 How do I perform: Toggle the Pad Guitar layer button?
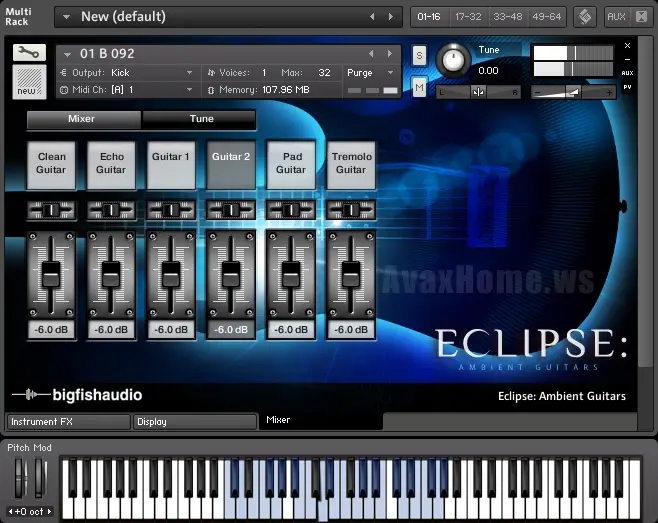(291, 165)
